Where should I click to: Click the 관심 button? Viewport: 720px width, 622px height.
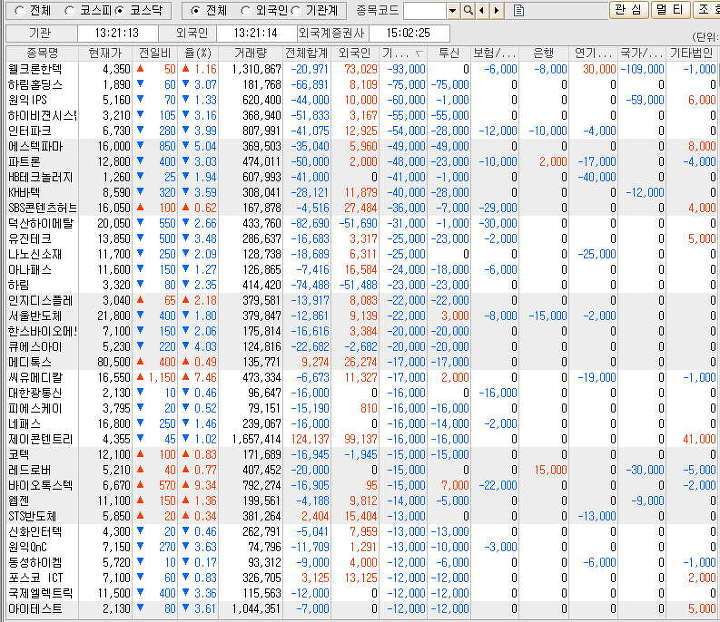(x=629, y=10)
